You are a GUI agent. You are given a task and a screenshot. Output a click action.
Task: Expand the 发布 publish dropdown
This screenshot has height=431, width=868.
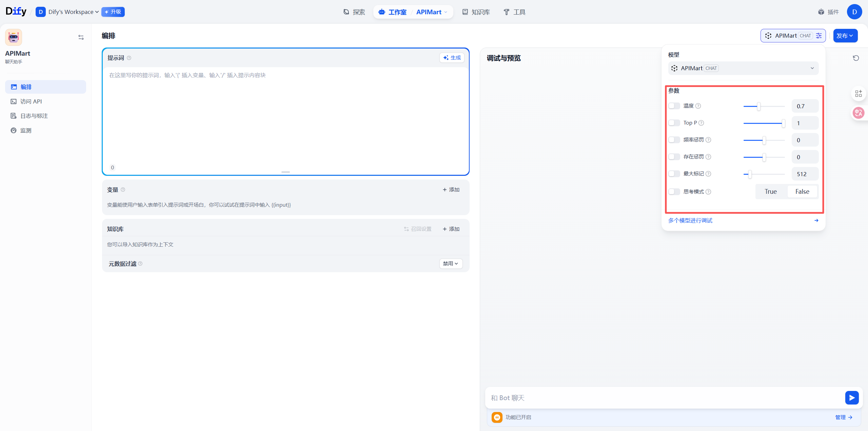(845, 36)
